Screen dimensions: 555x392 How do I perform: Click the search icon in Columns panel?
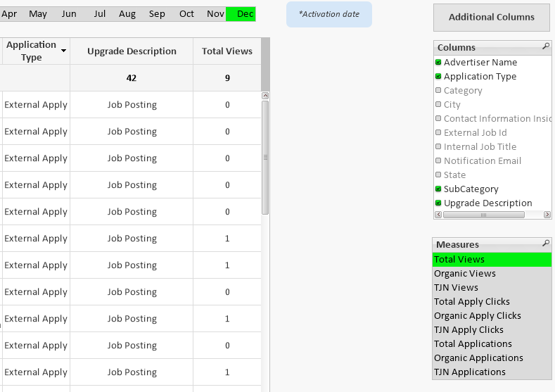point(546,46)
